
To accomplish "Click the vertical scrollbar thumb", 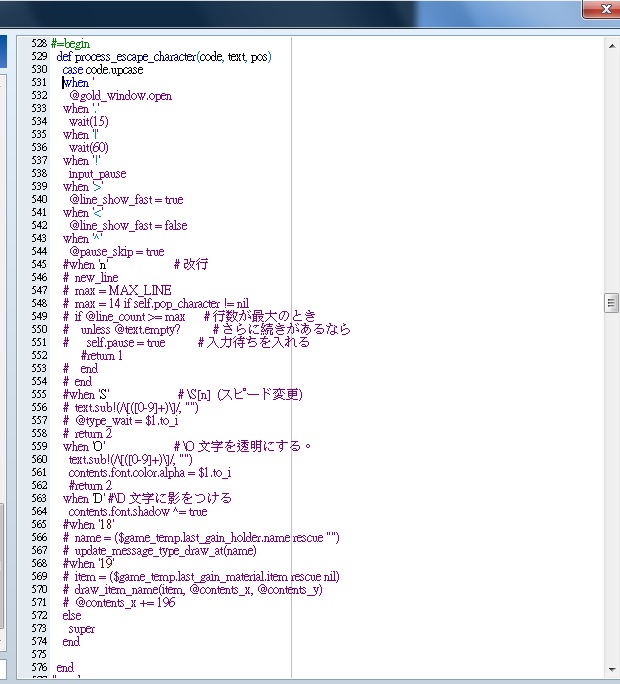I will tap(612, 303).
